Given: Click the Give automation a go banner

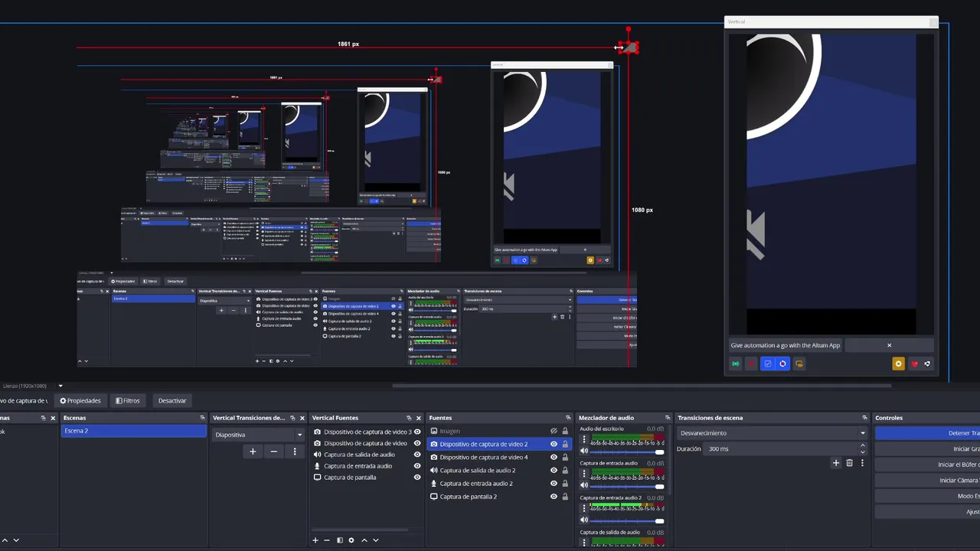Looking at the screenshot, I should point(786,345).
